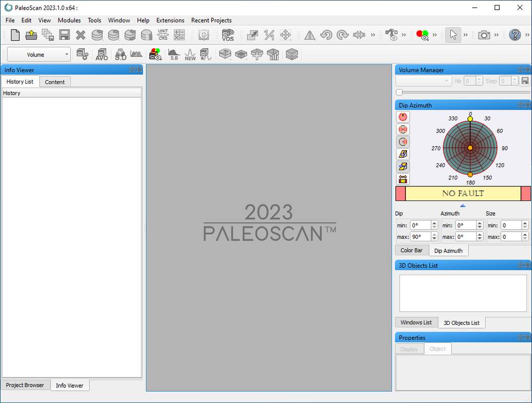Open the Recent Projects menu

pyautogui.click(x=211, y=20)
